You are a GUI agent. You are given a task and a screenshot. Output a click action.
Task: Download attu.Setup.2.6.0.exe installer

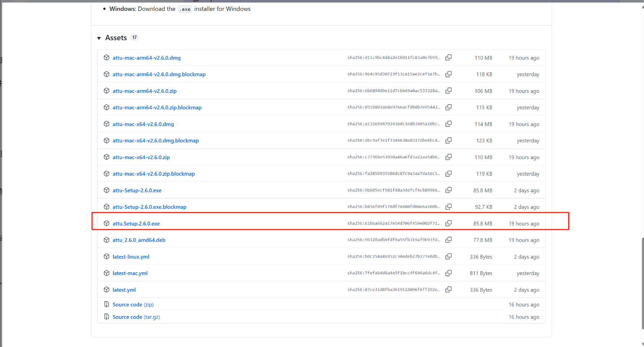(136, 224)
